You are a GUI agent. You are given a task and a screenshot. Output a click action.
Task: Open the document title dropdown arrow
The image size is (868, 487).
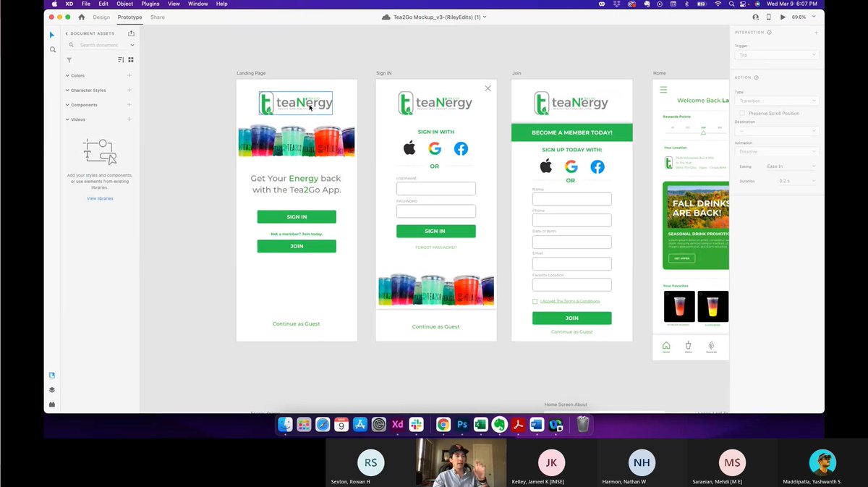485,17
